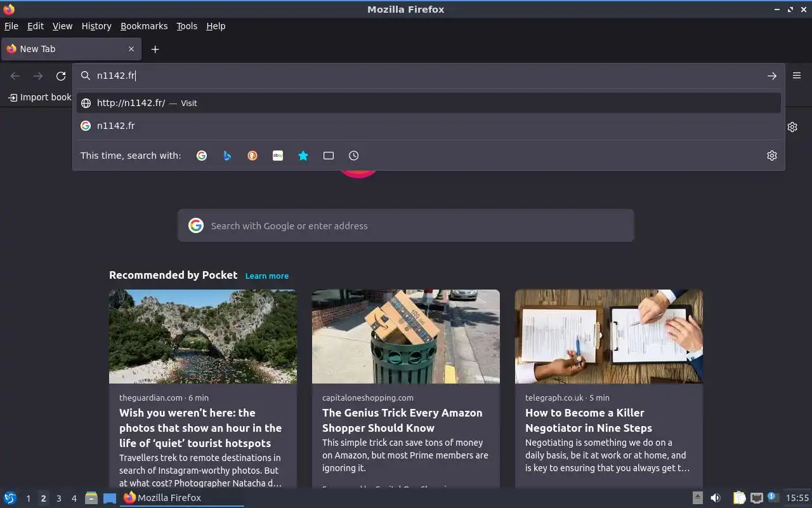Click the Forward navigation arrow

[x=38, y=76]
